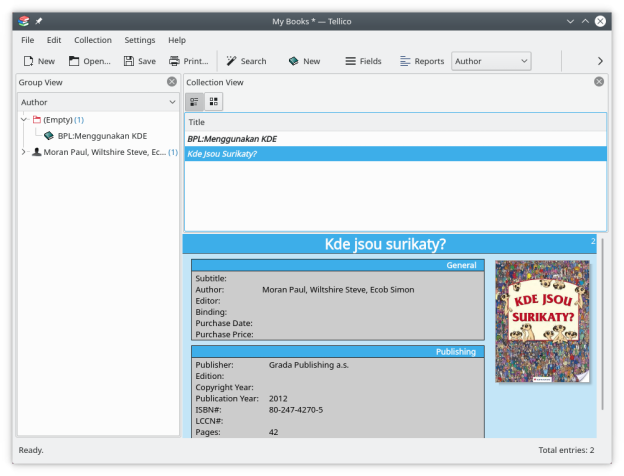Open the Fields editor from the toolbar
The image size is (624, 476).
point(351,61)
